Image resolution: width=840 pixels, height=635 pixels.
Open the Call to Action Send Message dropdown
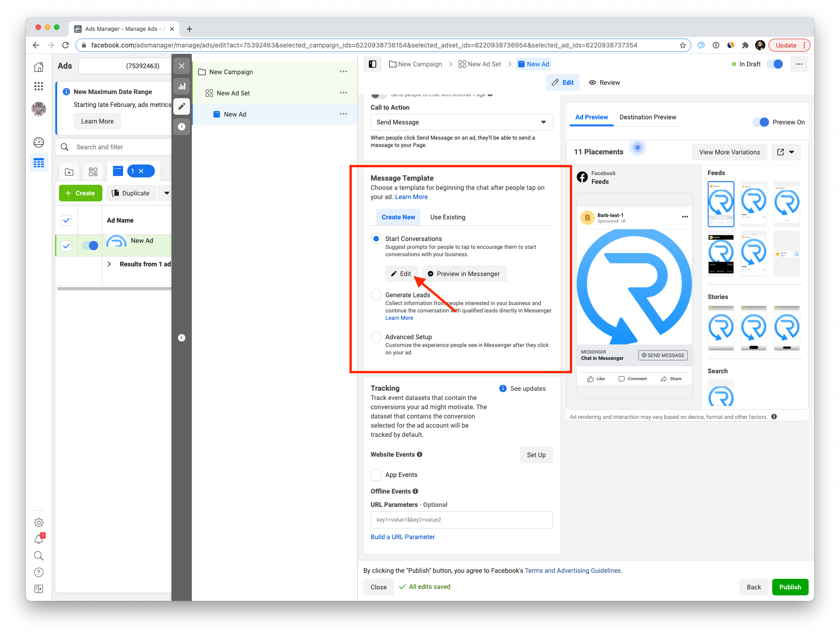click(x=461, y=122)
